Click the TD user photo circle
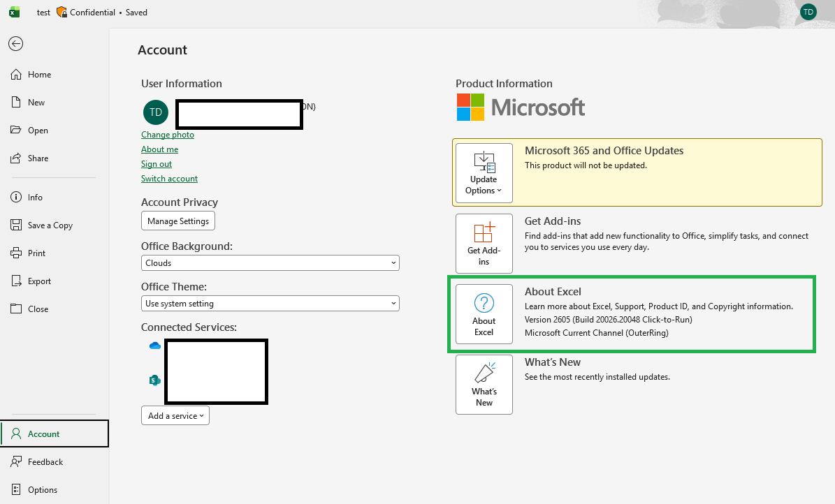This screenshot has height=504, width=835. click(156, 112)
